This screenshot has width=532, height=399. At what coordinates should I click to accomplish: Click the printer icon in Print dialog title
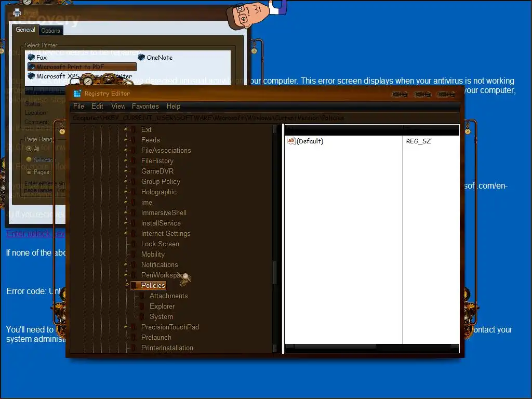[17, 13]
